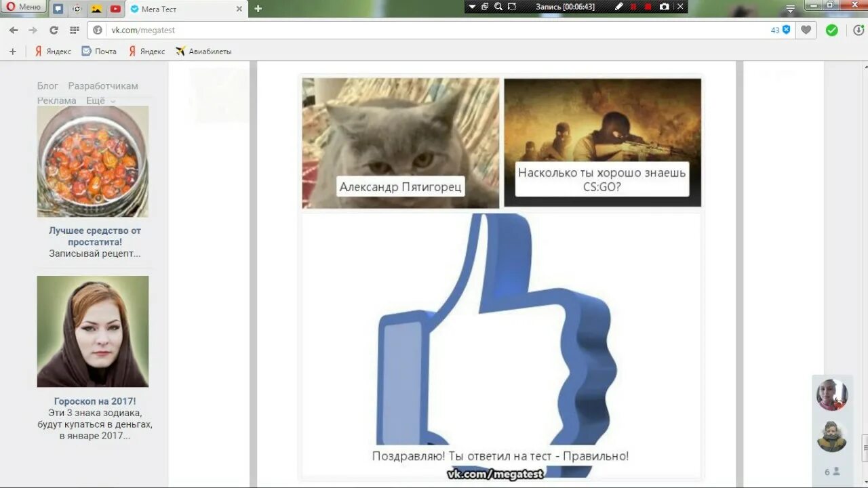Open a new tab with plus button

[258, 9]
